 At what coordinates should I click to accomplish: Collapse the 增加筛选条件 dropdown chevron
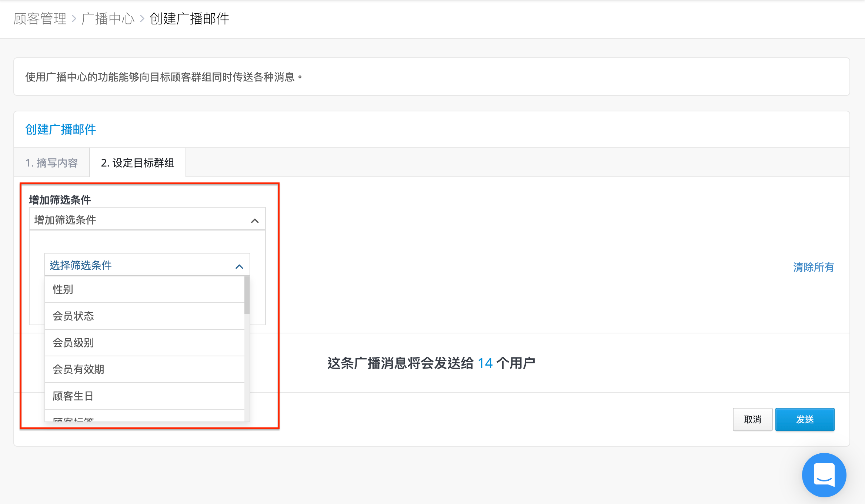click(x=255, y=221)
